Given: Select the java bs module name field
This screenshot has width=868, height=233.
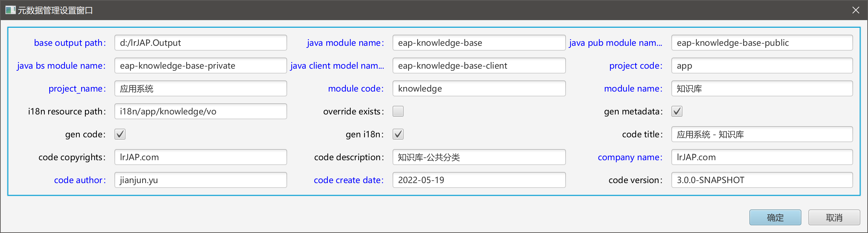Looking at the screenshot, I should pyautogui.click(x=201, y=66).
